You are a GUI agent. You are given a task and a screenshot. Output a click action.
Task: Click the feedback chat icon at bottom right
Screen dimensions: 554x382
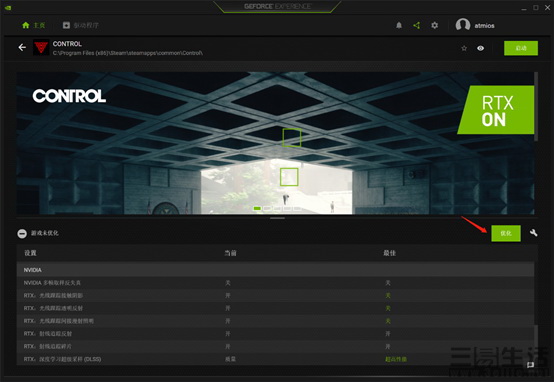click(x=530, y=365)
